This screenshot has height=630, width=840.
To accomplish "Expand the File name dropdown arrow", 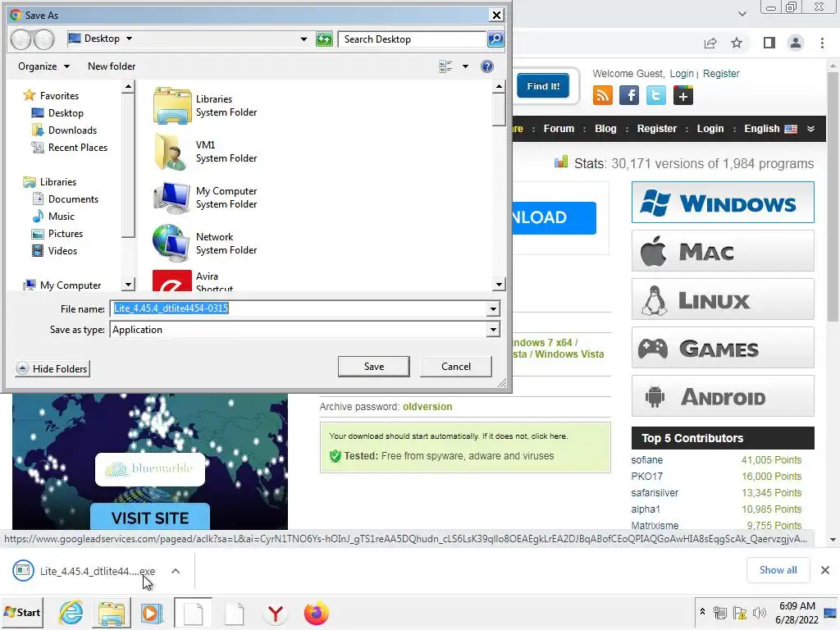I will tap(493, 309).
